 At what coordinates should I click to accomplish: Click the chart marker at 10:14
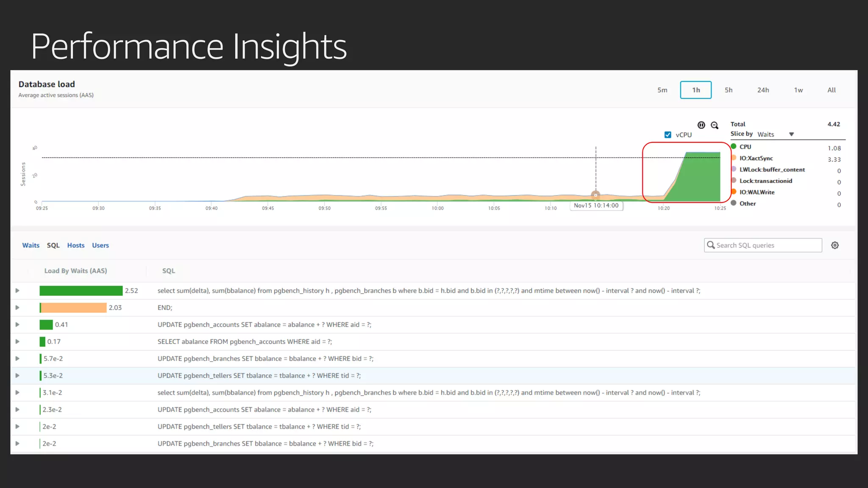[x=595, y=195]
